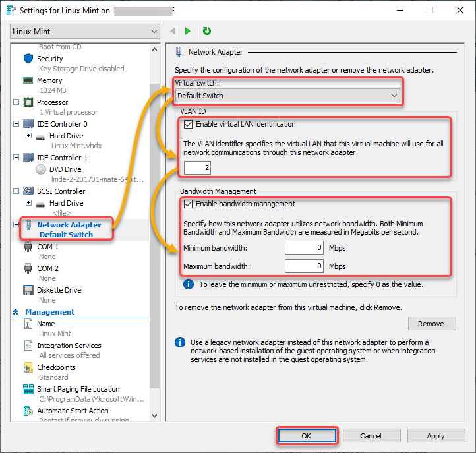Expand the Network Adapter tree node
Viewport: 476px width, 453px height.
pos(16,225)
